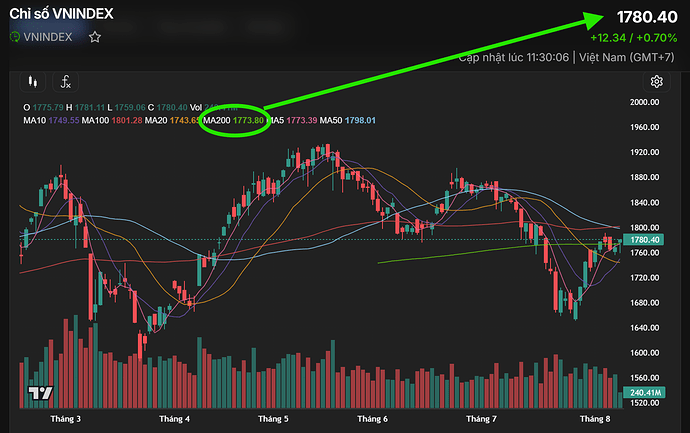Click the 2000.00 price axis label
This screenshot has height=433, width=690.
click(x=644, y=102)
